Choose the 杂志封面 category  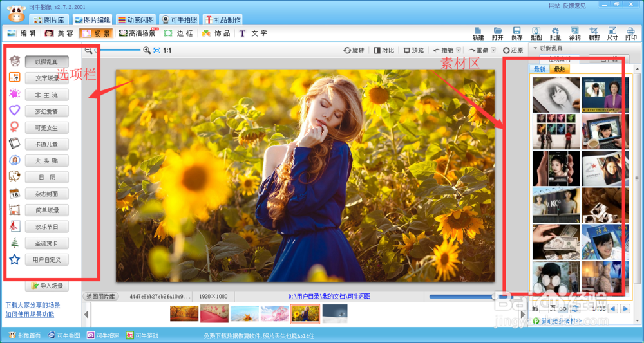[x=47, y=194]
